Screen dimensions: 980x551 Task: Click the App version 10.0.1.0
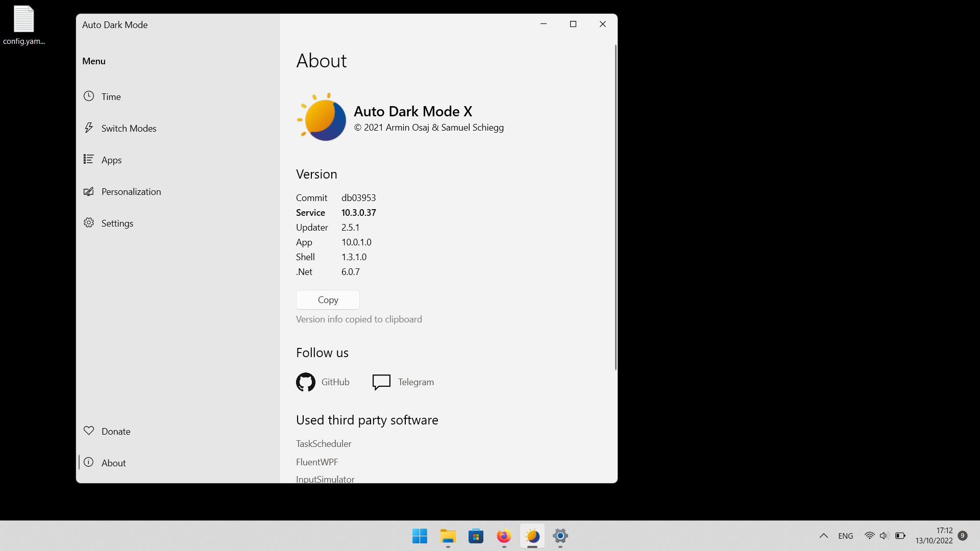tap(356, 242)
